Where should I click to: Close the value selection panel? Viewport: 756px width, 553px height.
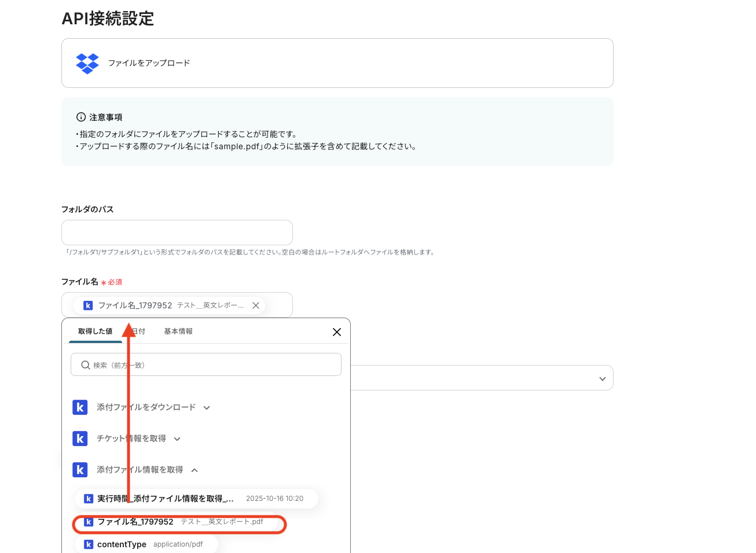(x=337, y=332)
